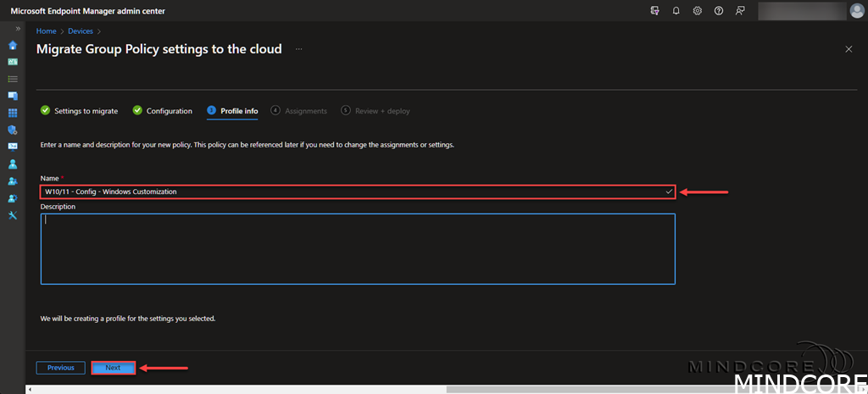The width and height of the screenshot is (868, 394).
Task: Open help question mark icon
Action: 718,11
